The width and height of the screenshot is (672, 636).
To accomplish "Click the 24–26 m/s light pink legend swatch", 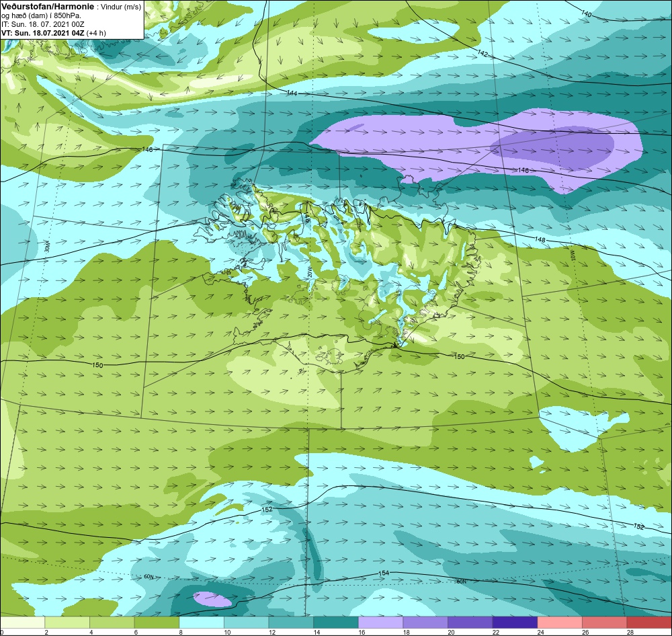I will click(560, 623).
